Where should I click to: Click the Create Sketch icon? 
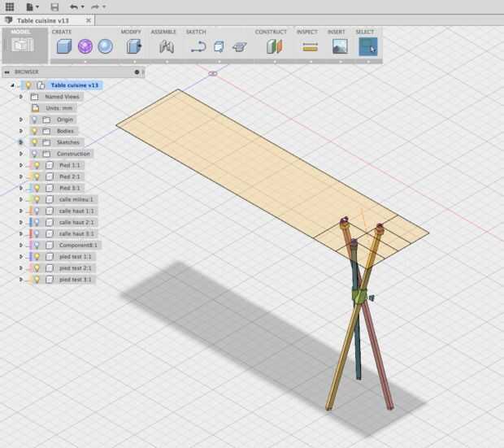[219, 46]
